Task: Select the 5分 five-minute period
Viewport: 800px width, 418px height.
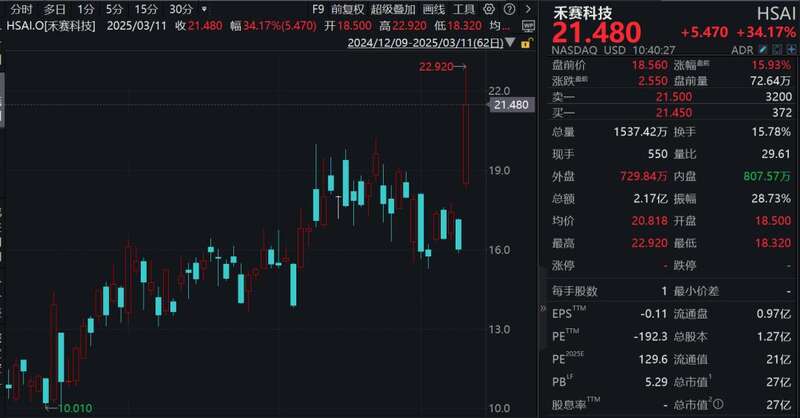Action: pyautogui.click(x=115, y=9)
